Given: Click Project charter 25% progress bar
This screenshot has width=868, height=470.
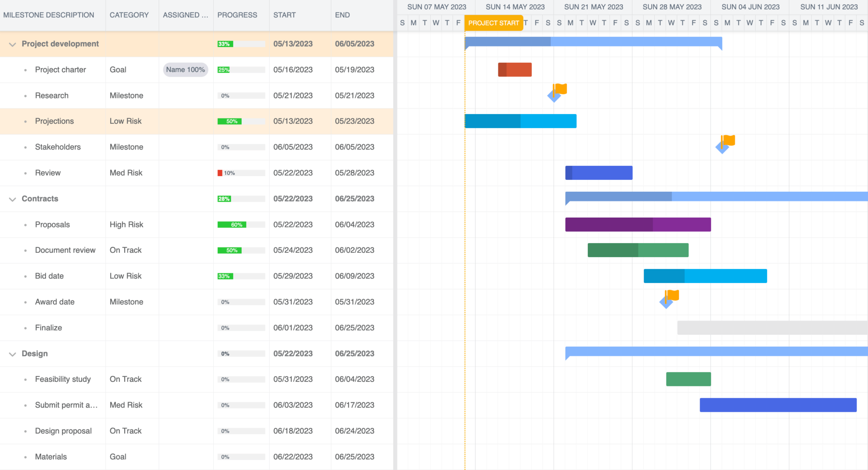Looking at the screenshot, I should pyautogui.click(x=241, y=70).
